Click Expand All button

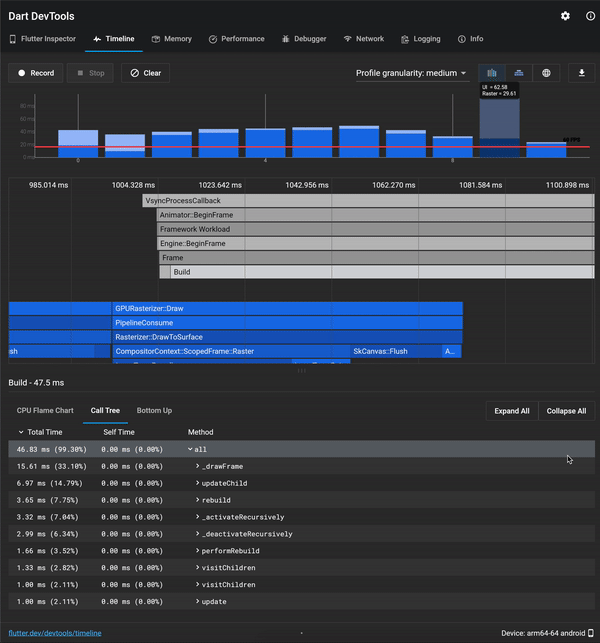point(512,411)
